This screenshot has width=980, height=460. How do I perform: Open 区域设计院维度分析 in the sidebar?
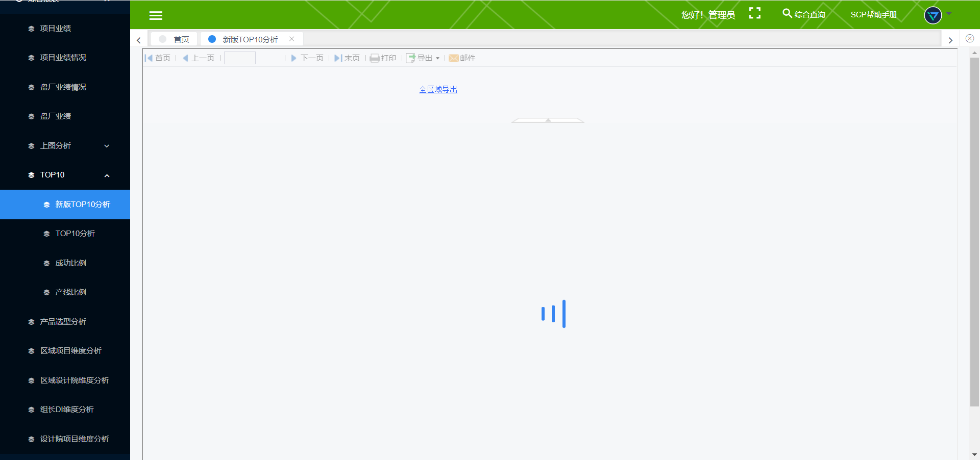(x=75, y=380)
